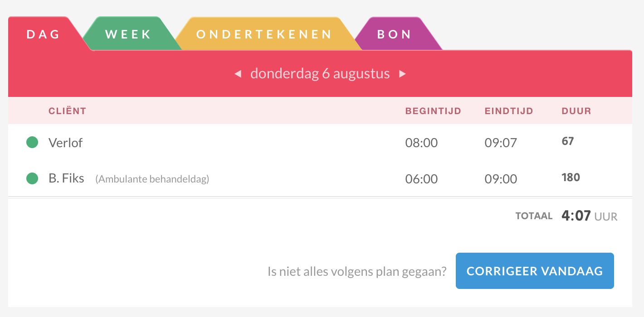Click the CLIËNT column header
The width and height of the screenshot is (644, 317).
click(x=67, y=111)
